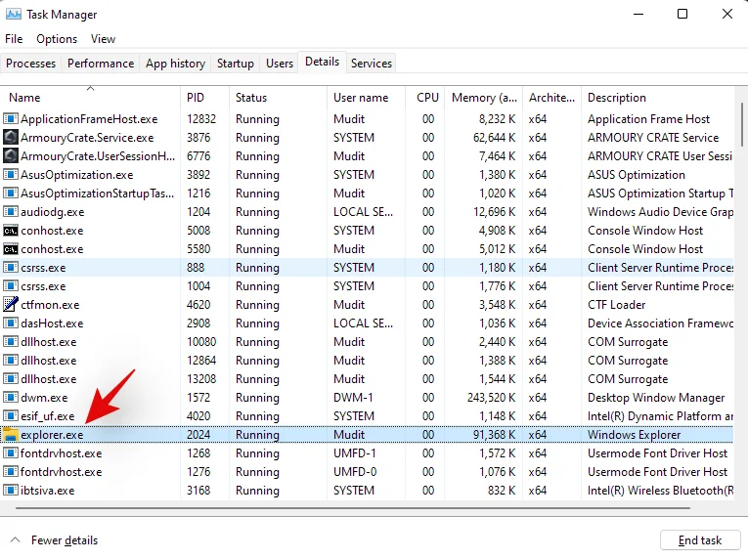
Task: Click the ApplicationFrameHost.exe process icon
Action: (11, 119)
